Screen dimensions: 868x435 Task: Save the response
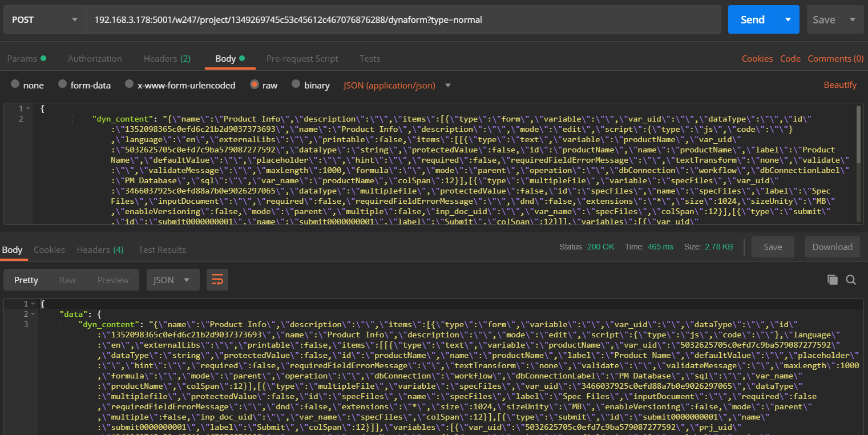coord(773,247)
